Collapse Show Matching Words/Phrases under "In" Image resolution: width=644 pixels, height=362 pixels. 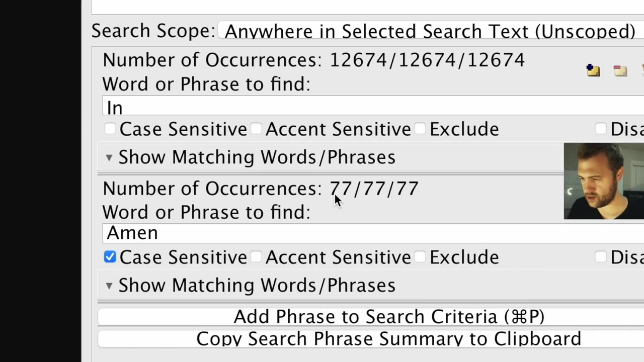click(109, 157)
